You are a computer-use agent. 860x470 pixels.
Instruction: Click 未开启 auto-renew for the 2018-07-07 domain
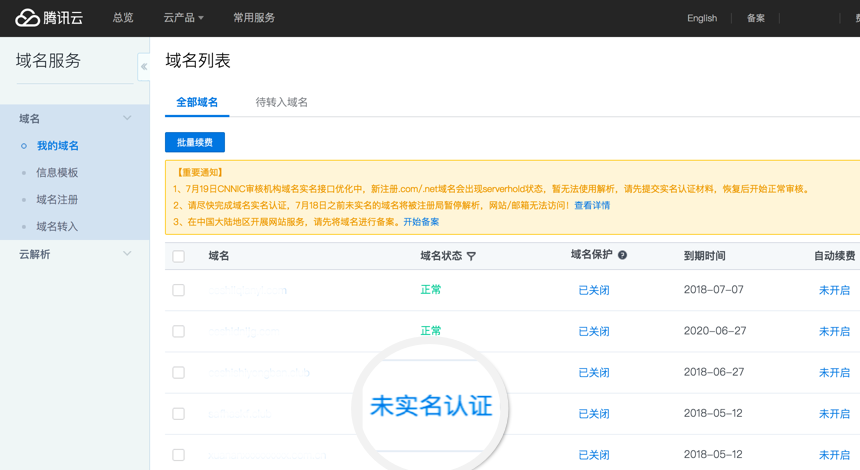pyautogui.click(x=834, y=290)
